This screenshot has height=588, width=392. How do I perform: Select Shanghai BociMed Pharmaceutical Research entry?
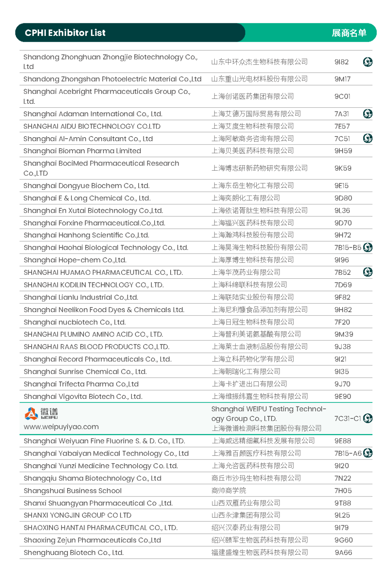tap(101, 168)
